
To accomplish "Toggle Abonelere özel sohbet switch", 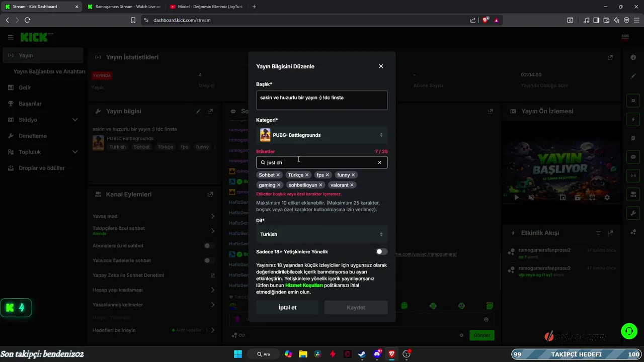I will (209, 246).
